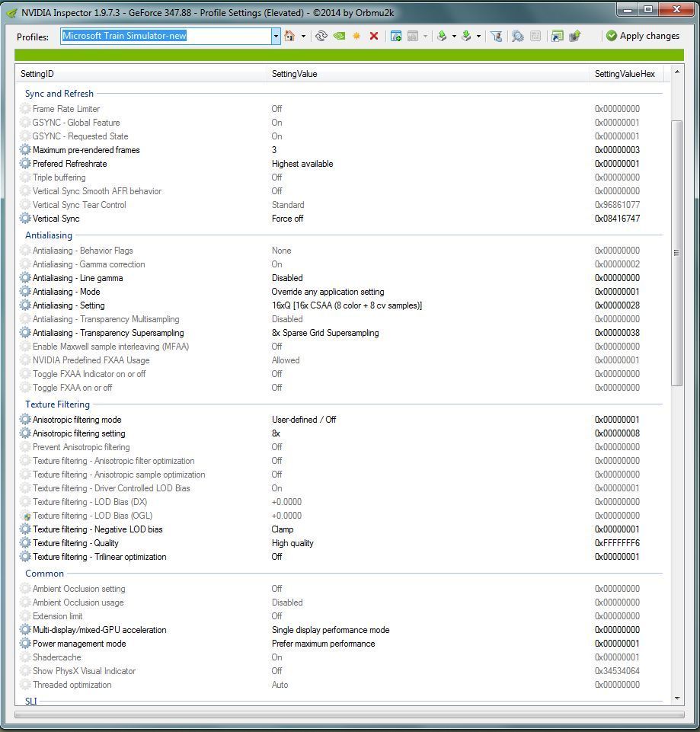
Task: Click gear icon for Trilinear optimization
Action: [x=25, y=557]
